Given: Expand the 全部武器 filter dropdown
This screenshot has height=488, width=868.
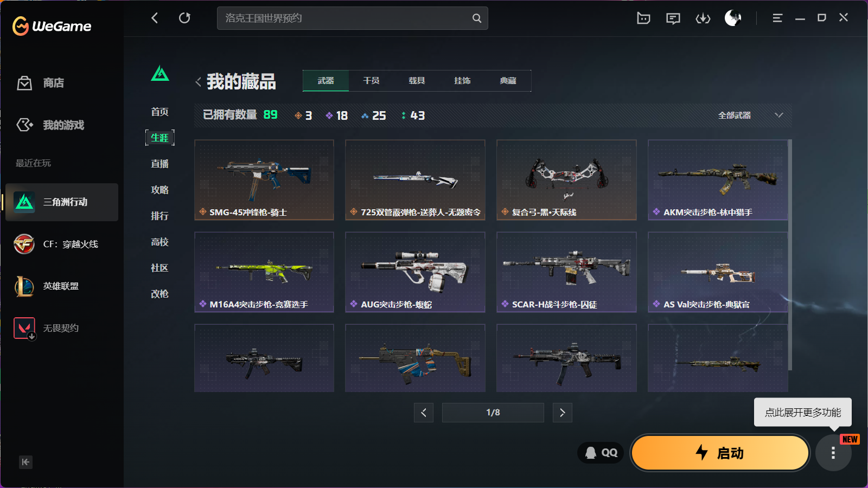Looking at the screenshot, I should point(751,115).
